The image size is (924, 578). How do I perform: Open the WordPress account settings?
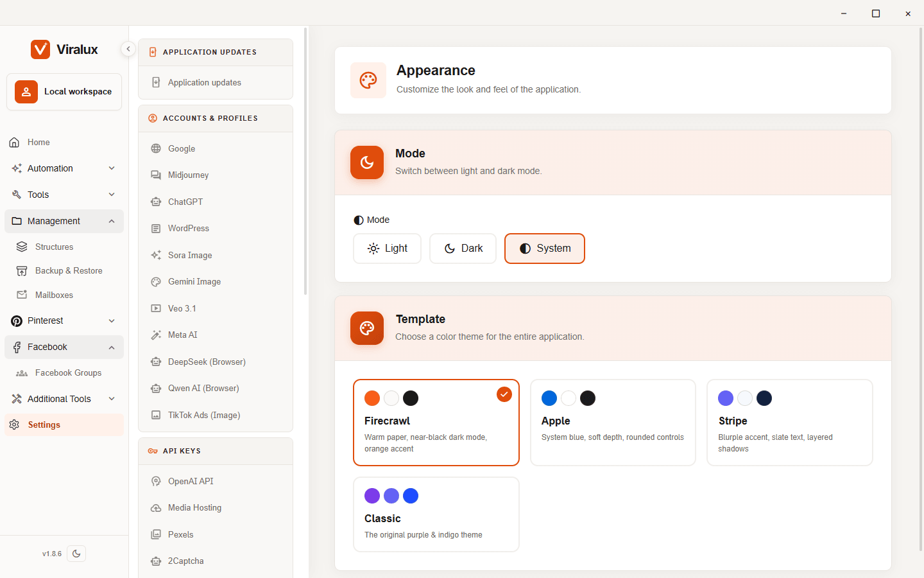pyautogui.click(x=216, y=228)
